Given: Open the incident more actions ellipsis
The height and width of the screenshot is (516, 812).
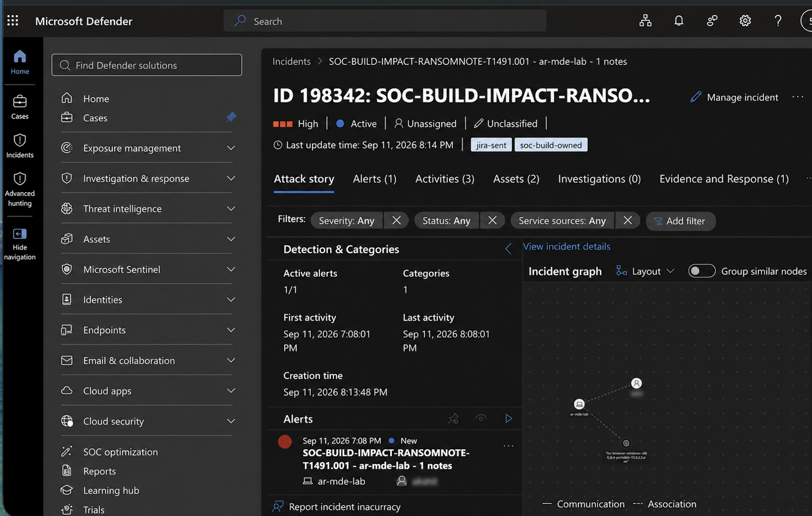Looking at the screenshot, I should (x=798, y=97).
